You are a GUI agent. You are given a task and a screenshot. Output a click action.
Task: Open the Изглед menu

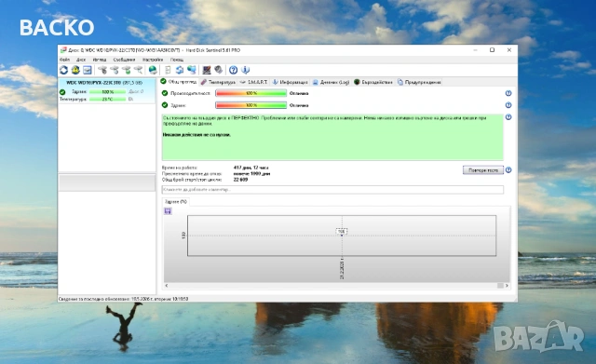coord(100,60)
